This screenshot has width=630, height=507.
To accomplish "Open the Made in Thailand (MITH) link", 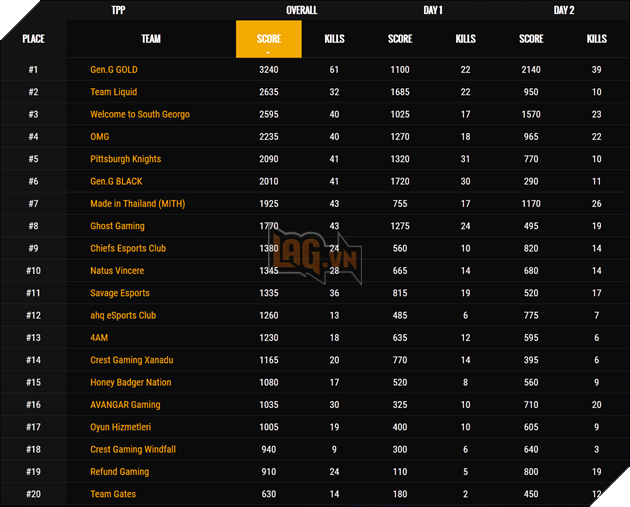I will (x=137, y=204).
